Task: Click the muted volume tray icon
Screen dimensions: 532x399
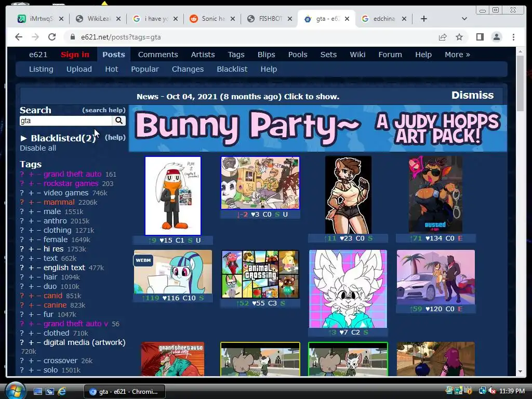Action: (493, 391)
